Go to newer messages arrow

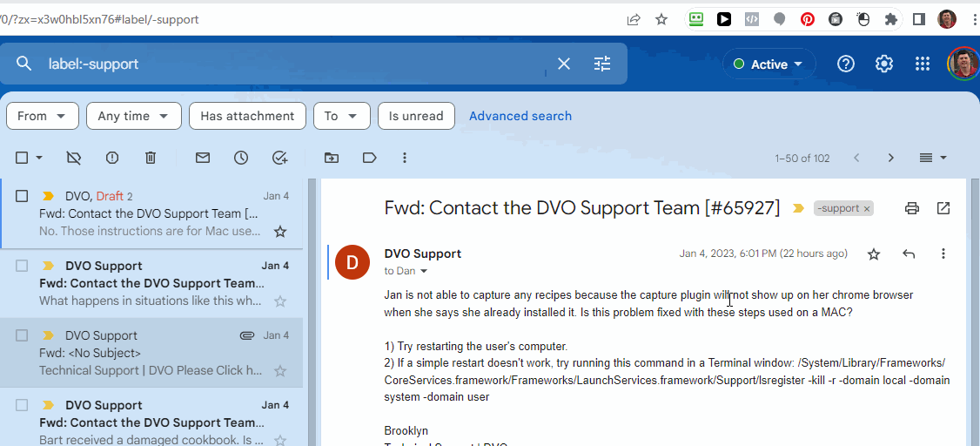857,158
